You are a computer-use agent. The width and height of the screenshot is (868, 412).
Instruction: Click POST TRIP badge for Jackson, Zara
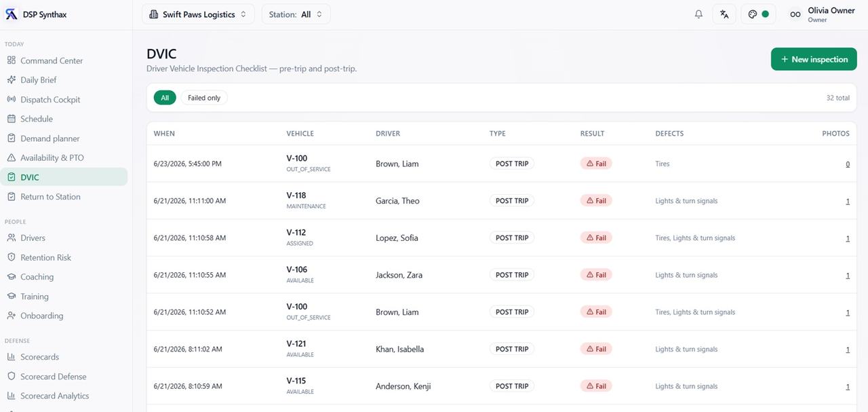point(512,275)
